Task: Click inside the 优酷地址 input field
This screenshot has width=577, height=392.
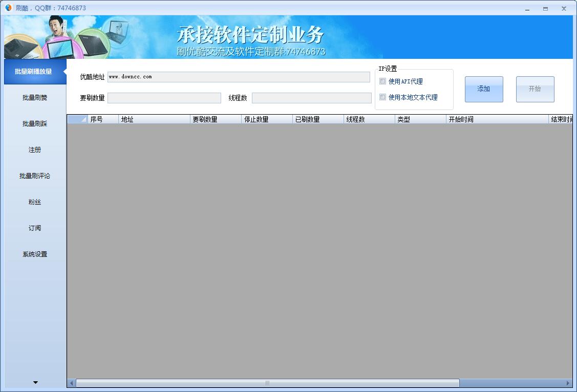Action: (x=238, y=76)
